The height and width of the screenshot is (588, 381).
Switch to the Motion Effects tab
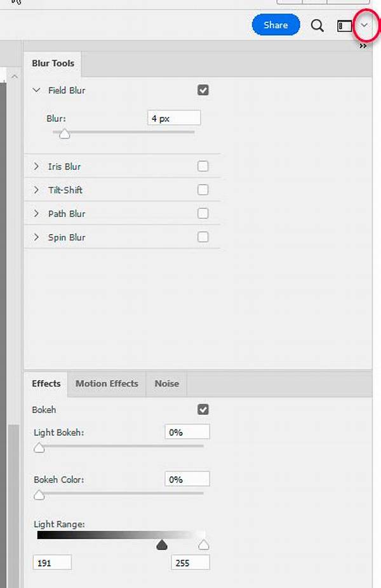coord(107,384)
